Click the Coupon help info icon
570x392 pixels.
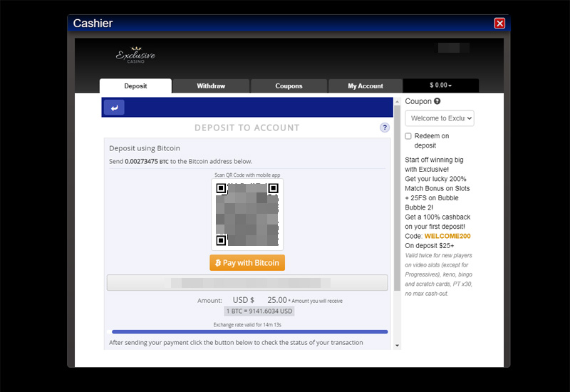(437, 101)
